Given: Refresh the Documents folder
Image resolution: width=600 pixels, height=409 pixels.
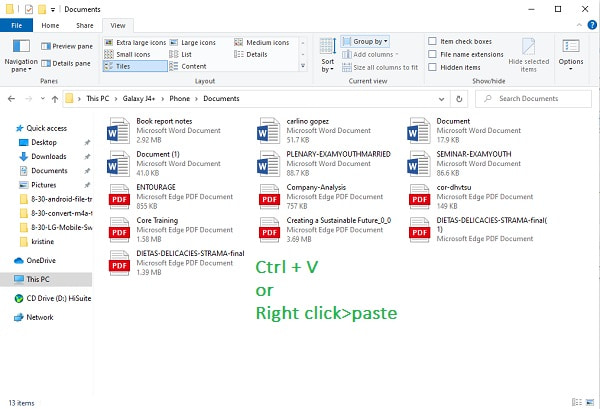Looking at the screenshot, I should pos(459,99).
